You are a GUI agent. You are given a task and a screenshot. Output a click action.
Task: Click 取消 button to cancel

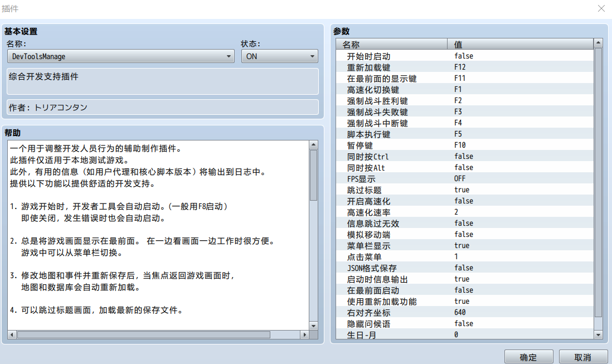[x=583, y=357]
